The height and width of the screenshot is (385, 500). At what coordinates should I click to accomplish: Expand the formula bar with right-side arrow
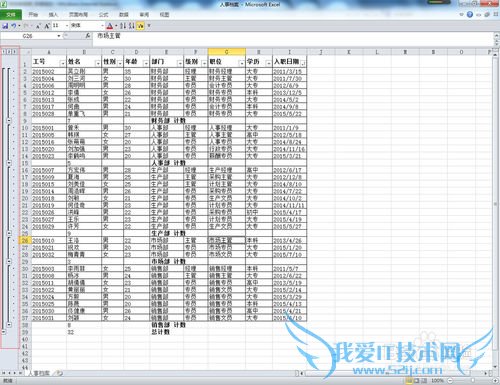coord(496,36)
